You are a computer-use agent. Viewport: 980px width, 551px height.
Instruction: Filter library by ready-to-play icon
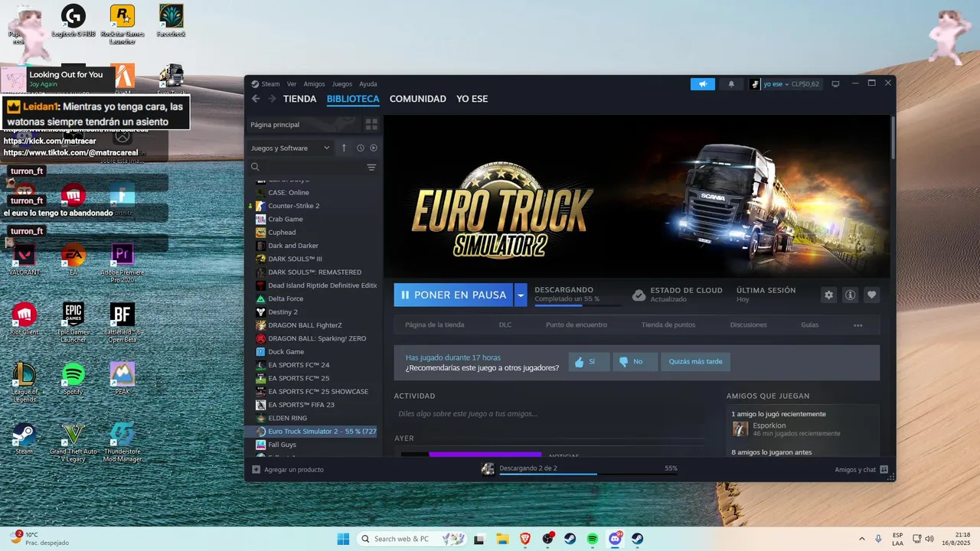point(374,148)
